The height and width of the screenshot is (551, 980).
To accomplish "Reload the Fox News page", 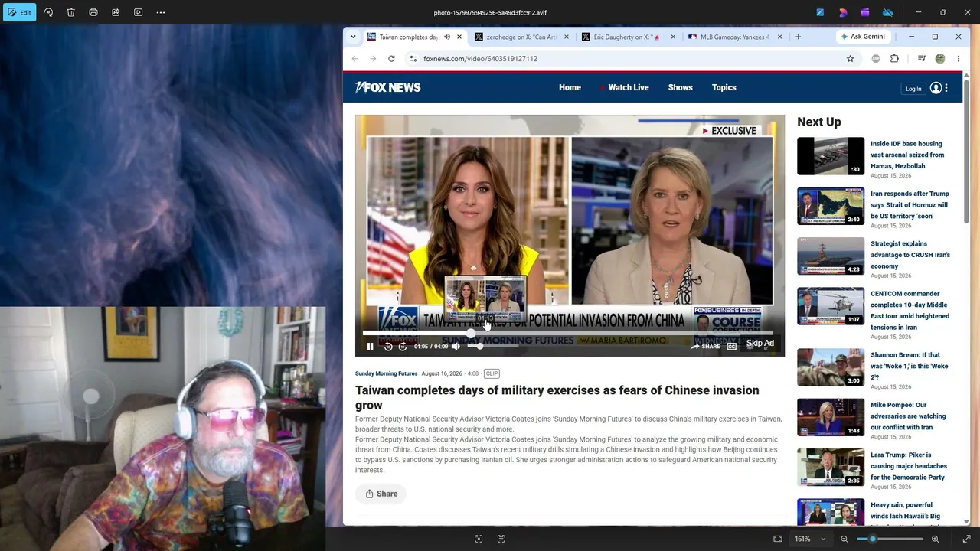I will (x=391, y=59).
